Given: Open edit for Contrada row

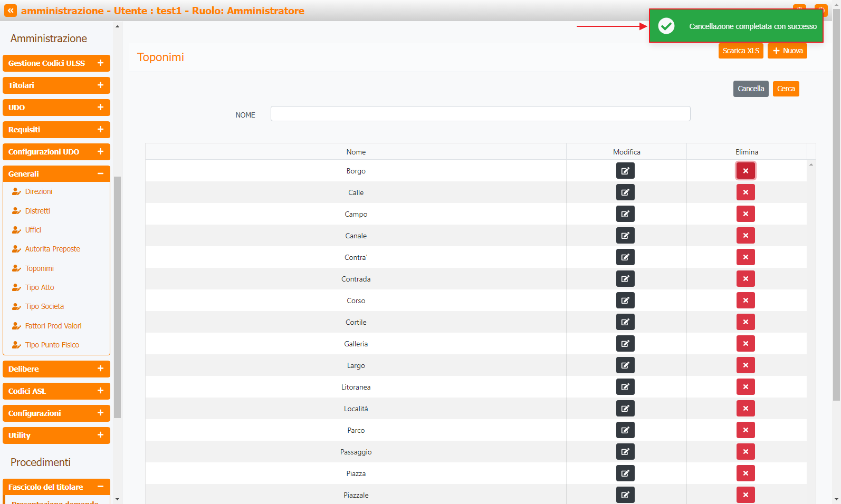Looking at the screenshot, I should click(625, 279).
